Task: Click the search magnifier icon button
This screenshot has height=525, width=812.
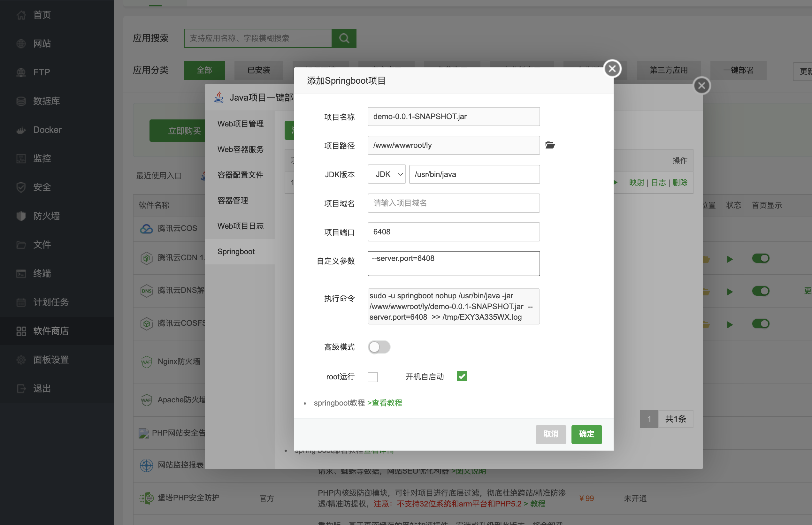Action: [x=344, y=38]
